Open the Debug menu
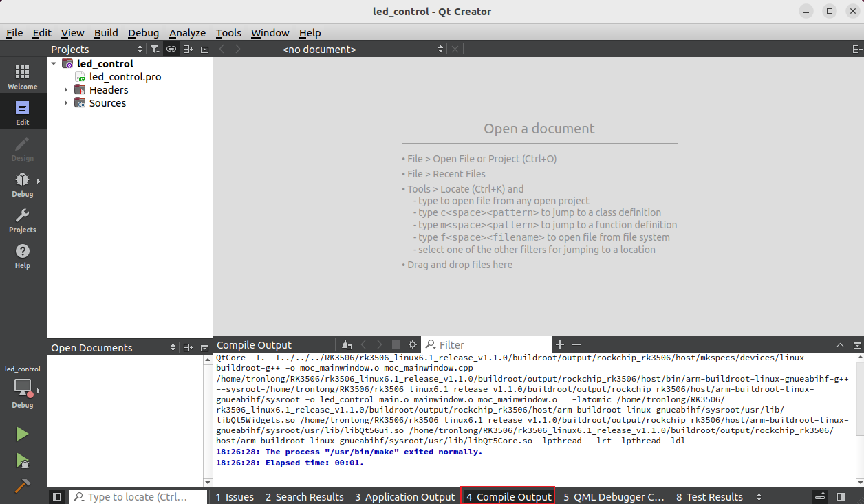The height and width of the screenshot is (504, 864). coord(143,33)
